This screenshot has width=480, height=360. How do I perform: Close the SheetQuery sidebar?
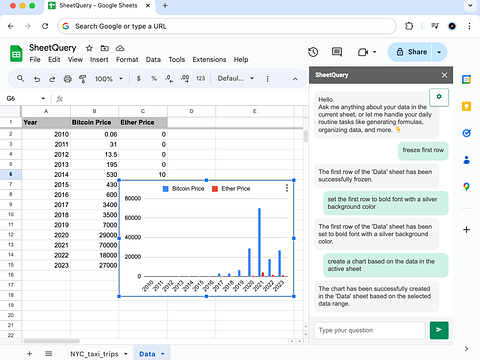(444, 75)
